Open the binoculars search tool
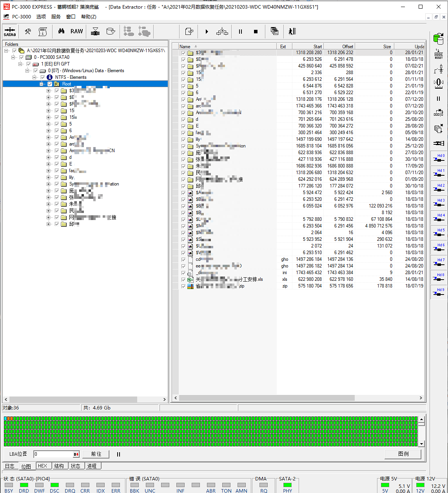Image resolution: width=448 pixels, height=493 pixels. (x=61, y=31)
